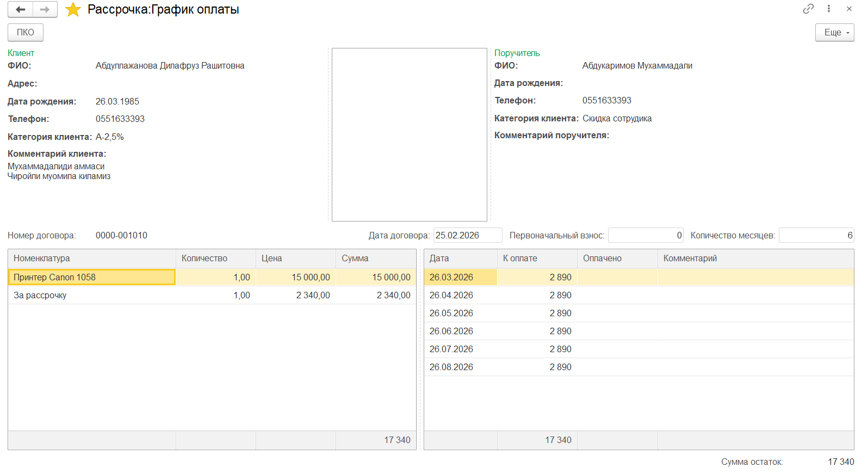Click the back navigation arrow
This screenshot has width=868, height=473.
(21, 9)
